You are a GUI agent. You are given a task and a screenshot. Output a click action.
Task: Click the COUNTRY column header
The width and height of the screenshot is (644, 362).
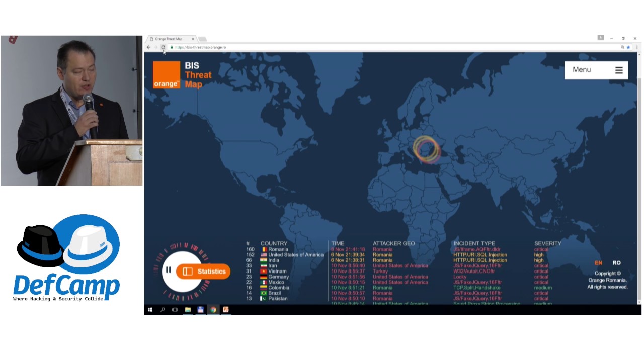coord(274,243)
